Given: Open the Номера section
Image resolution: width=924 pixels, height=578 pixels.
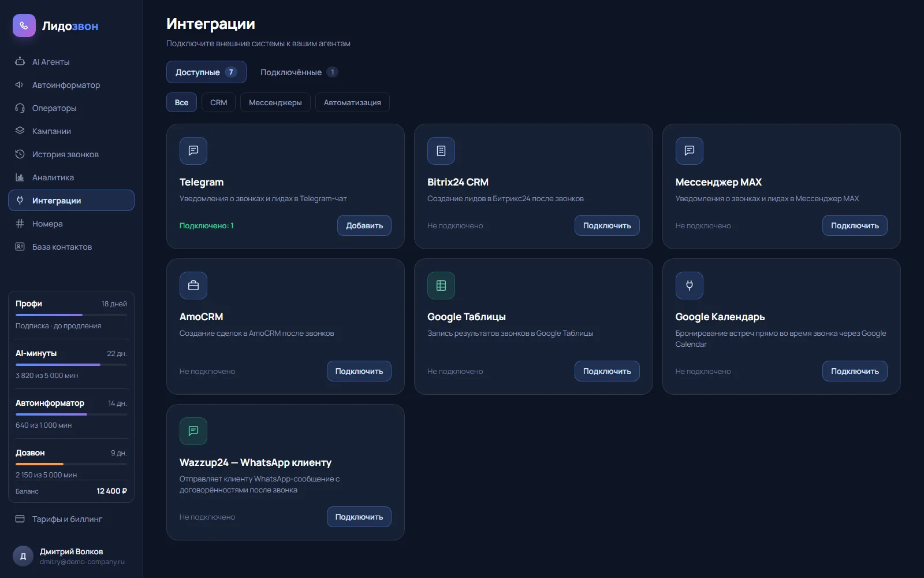Looking at the screenshot, I should 71,223.
